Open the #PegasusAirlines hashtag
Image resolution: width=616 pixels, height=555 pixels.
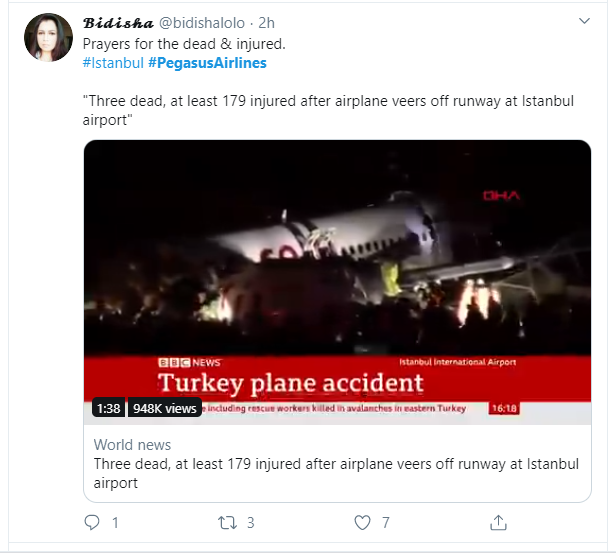point(207,63)
